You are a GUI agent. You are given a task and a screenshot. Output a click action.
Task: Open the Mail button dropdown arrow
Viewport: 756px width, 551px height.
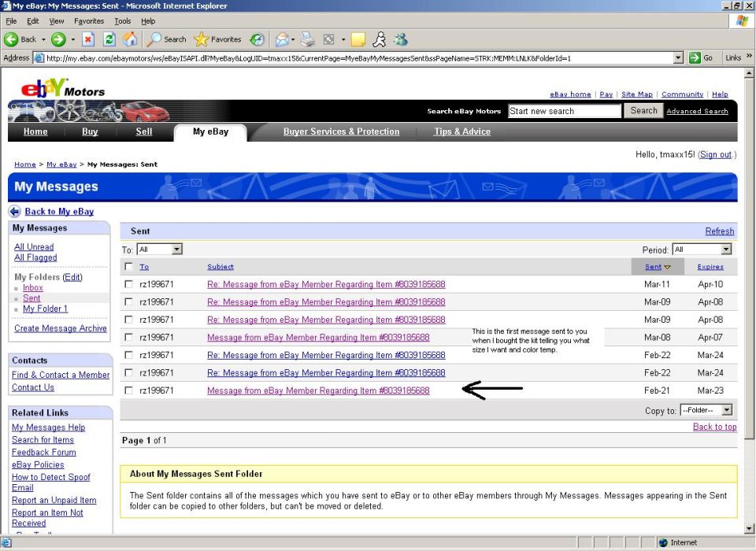(x=293, y=39)
